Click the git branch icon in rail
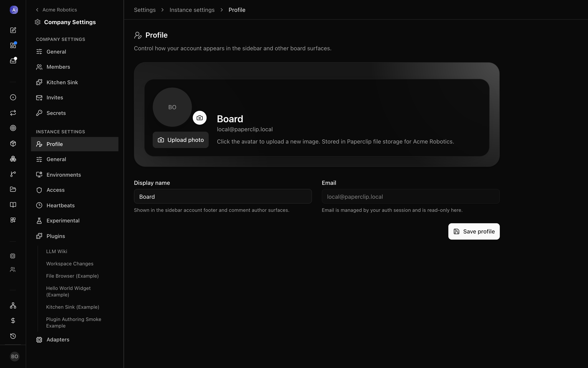Viewport: 588px width, 368px height. (x=13, y=174)
